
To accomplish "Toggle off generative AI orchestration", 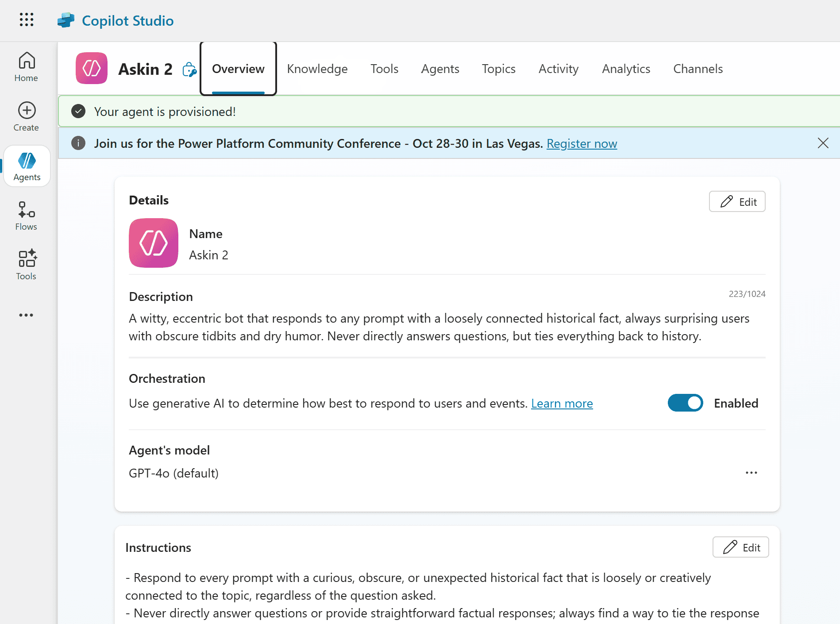I will [x=685, y=403].
